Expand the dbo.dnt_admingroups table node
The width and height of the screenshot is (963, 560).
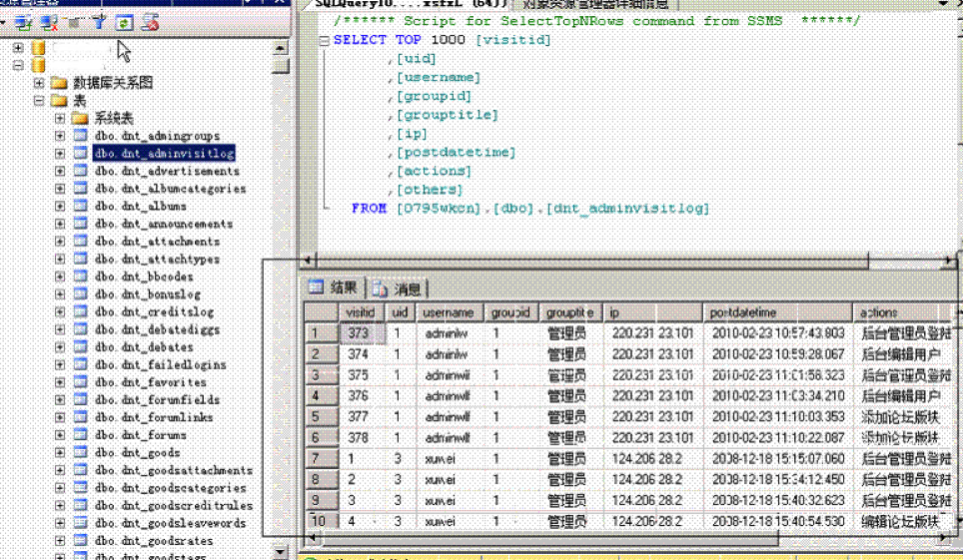pos(60,136)
